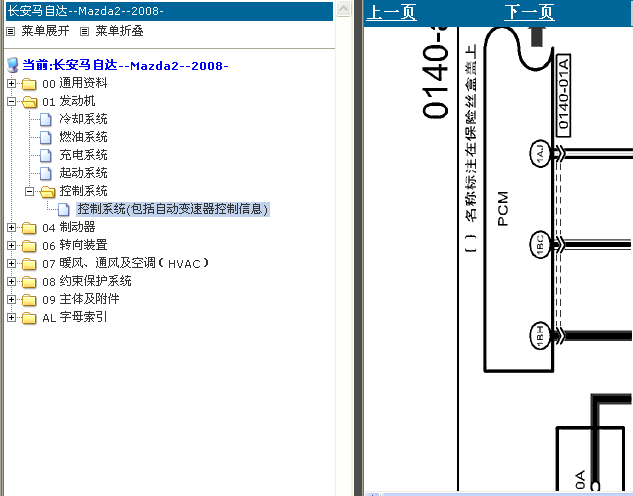Click the 0140-01A connector label in diagram
Image resolution: width=633 pixels, height=496 pixels.
pyautogui.click(x=563, y=95)
